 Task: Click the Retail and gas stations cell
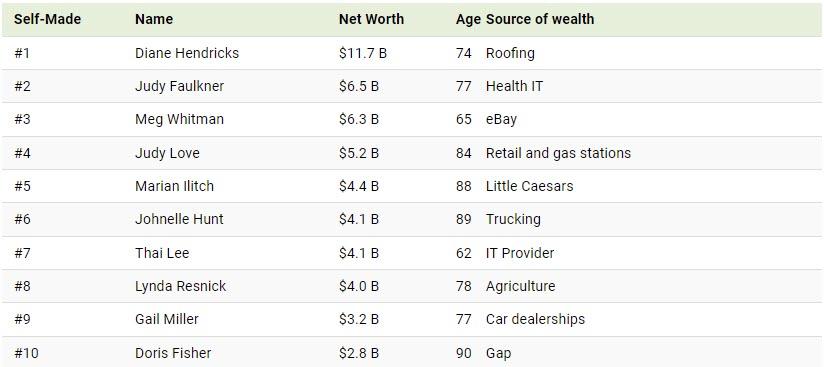[558, 153]
